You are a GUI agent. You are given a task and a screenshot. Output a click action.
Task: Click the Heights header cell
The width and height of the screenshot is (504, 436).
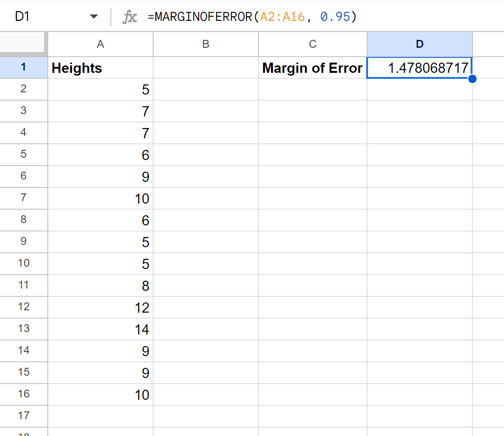click(x=100, y=68)
